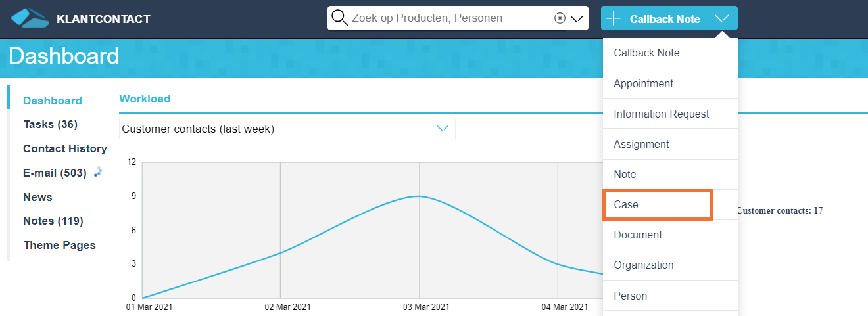Viewport: 868px width, 316px height.
Task: Click into the Zoek op Producten search field
Action: coord(447,18)
